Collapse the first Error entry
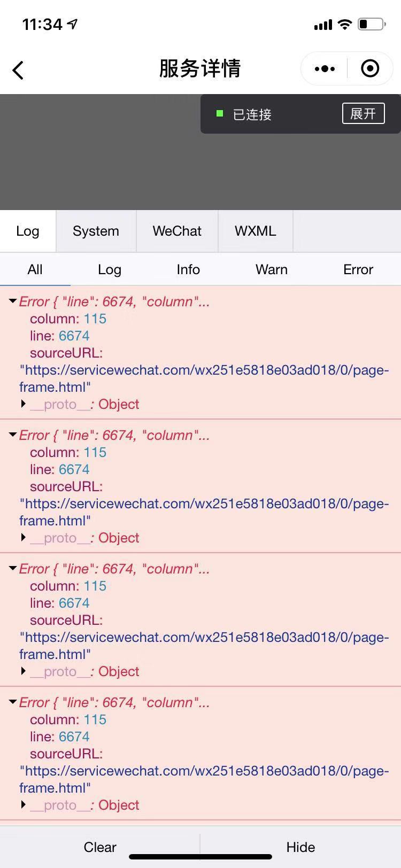 (12, 301)
